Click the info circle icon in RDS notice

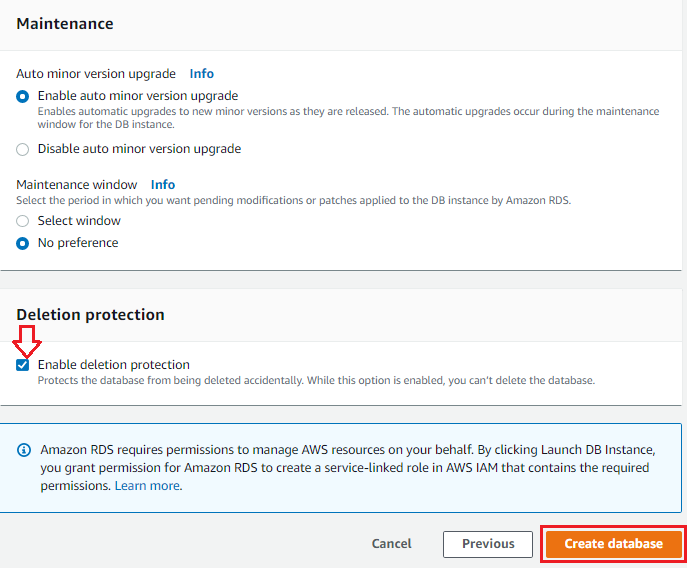tap(24, 450)
